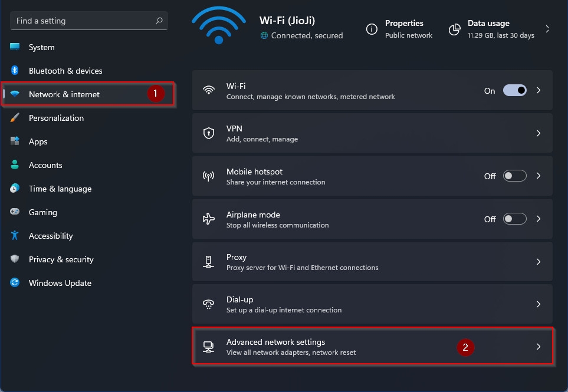Open Airplane mode details chevron
The image size is (568, 392).
(539, 219)
